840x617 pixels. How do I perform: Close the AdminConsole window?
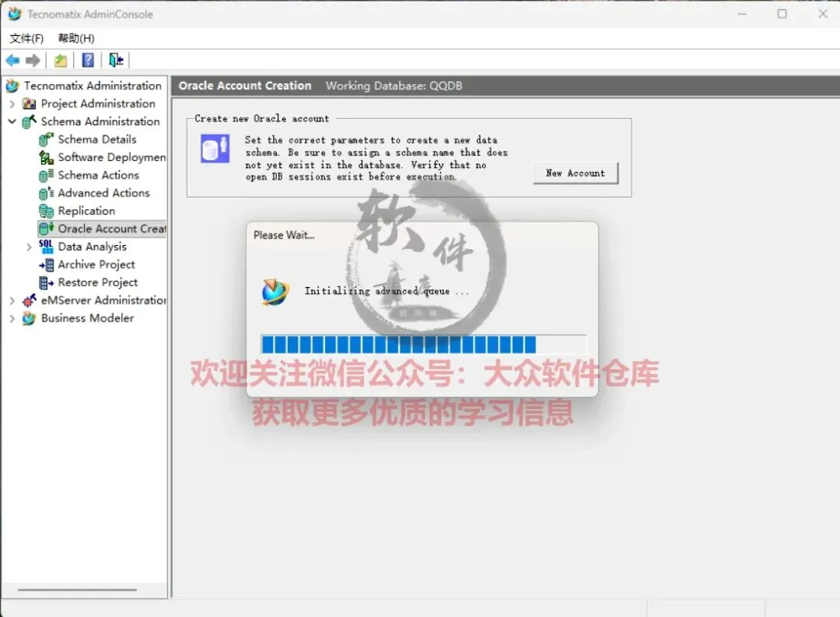[x=823, y=14]
